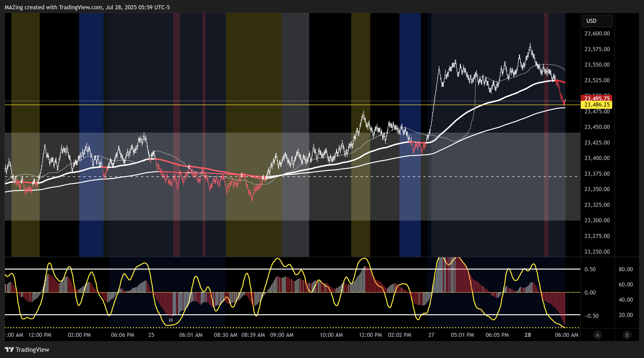This screenshot has height=358, width=644.
Task: Click the 06:05 PM time axis label
Action: point(497,335)
